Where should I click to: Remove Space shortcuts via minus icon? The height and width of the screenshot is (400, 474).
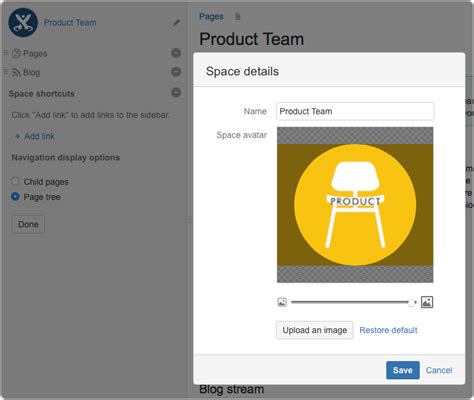(x=176, y=92)
